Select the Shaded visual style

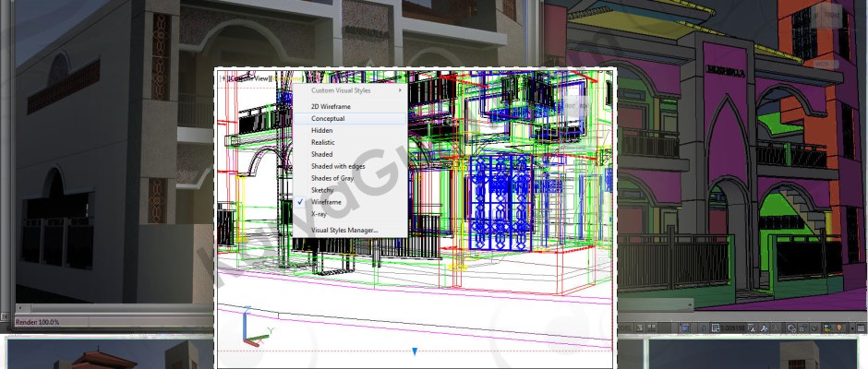tap(350, 154)
